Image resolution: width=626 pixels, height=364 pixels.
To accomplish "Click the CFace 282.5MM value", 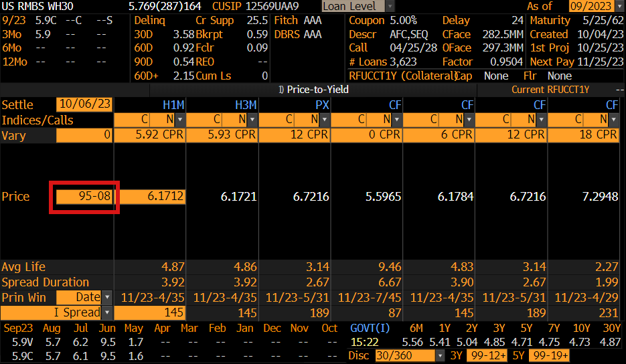I will 503,34.
